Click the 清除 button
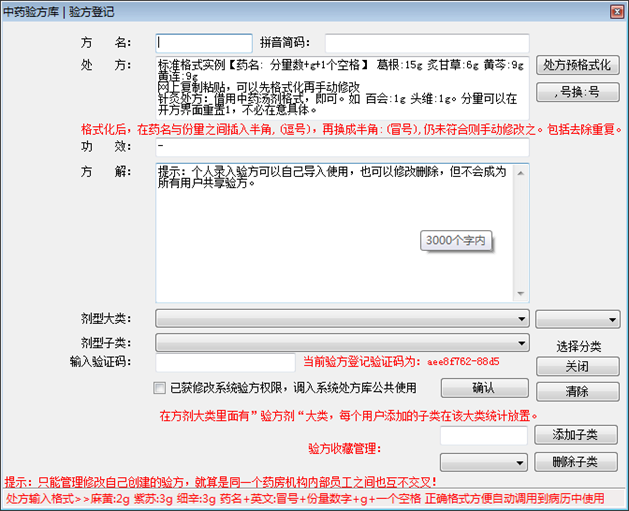Screen dimensions: 629x511 coord(578,391)
